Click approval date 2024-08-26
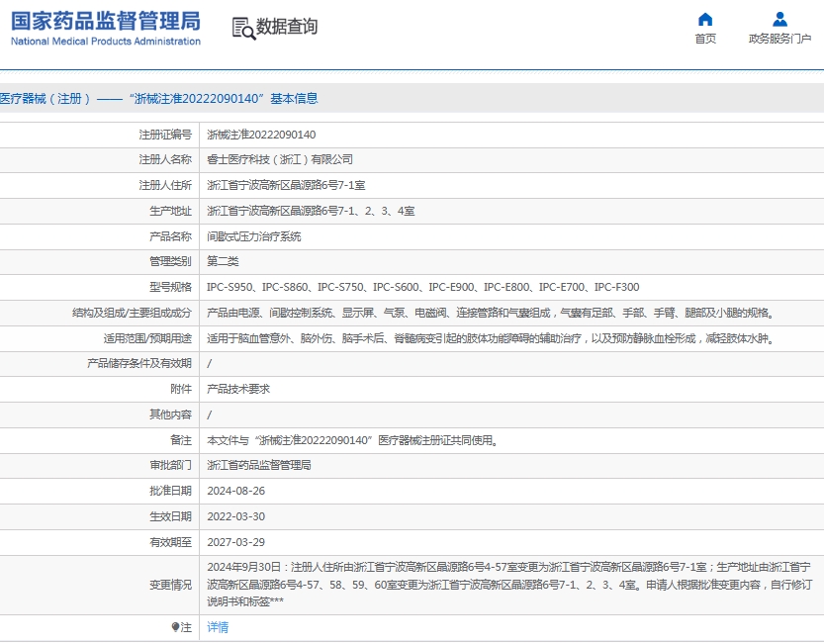The image size is (824, 644). point(236,491)
